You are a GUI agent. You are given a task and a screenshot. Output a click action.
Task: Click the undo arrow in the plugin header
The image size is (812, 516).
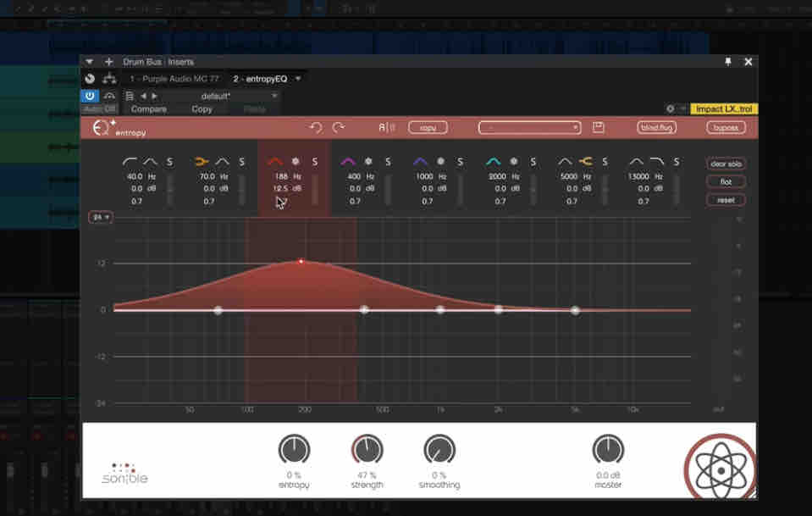pyautogui.click(x=315, y=126)
